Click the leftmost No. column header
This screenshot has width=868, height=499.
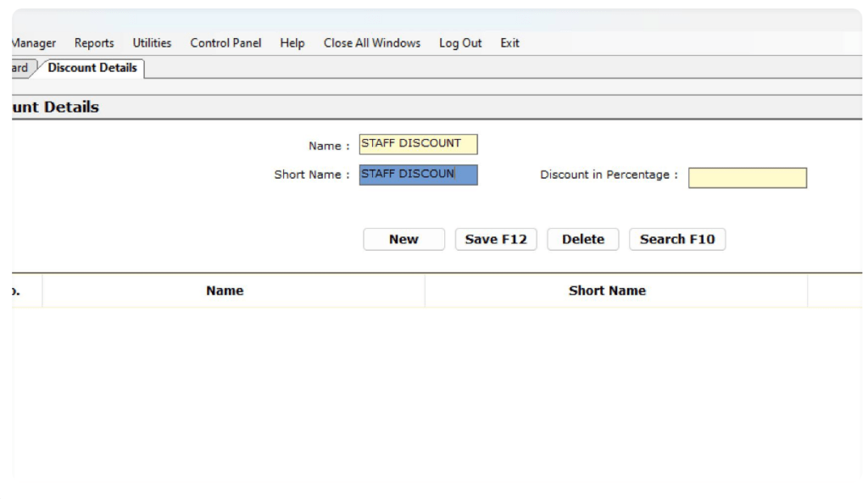(x=19, y=291)
